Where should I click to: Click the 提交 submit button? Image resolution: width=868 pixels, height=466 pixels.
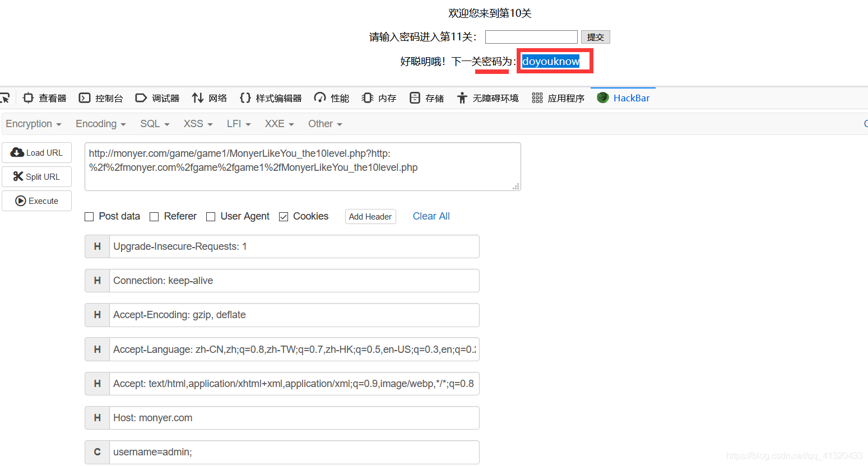coord(595,37)
